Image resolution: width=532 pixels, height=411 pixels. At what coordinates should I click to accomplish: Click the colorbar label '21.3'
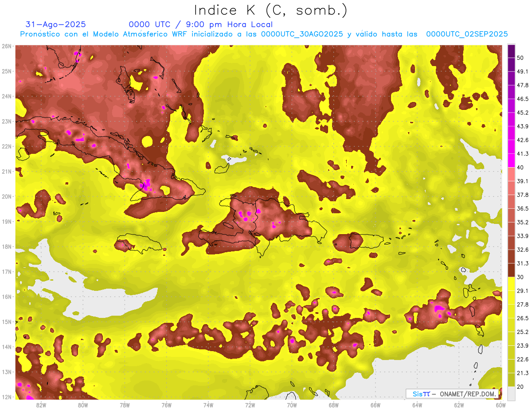[523, 373]
